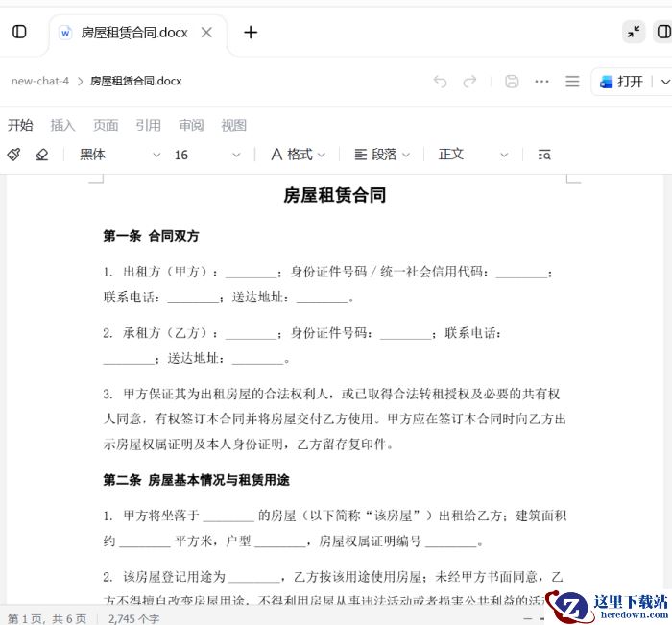The width and height of the screenshot is (672, 625).
Task: Click the zoom out minus button
Action: (x=528, y=618)
